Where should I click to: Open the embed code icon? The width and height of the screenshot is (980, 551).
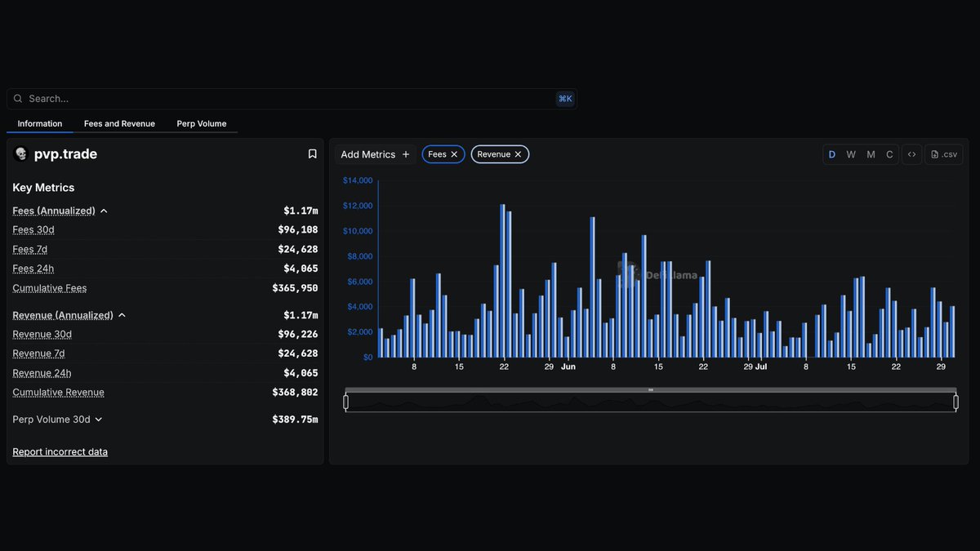click(x=912, y=154)
